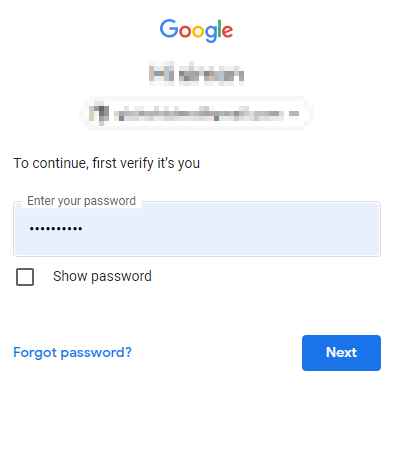Expand the account switcher dropdown arrow
The image size is (403, 458).
[x=294, y=114]
